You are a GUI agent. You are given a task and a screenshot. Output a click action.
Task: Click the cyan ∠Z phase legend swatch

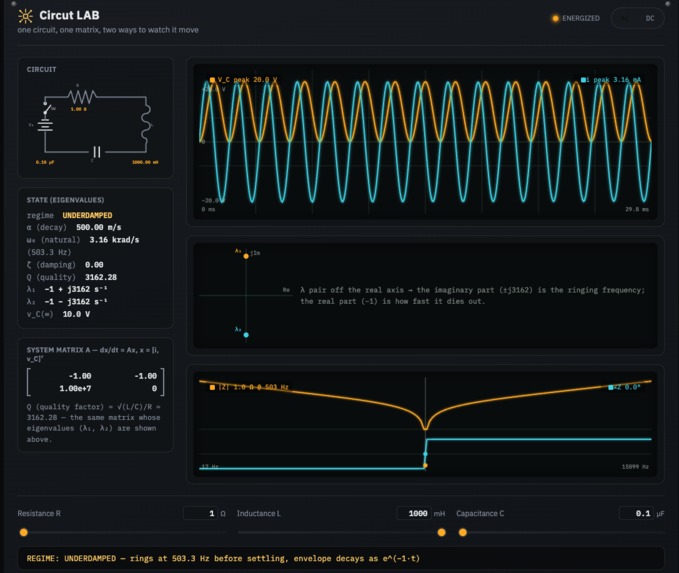point(611,387)
